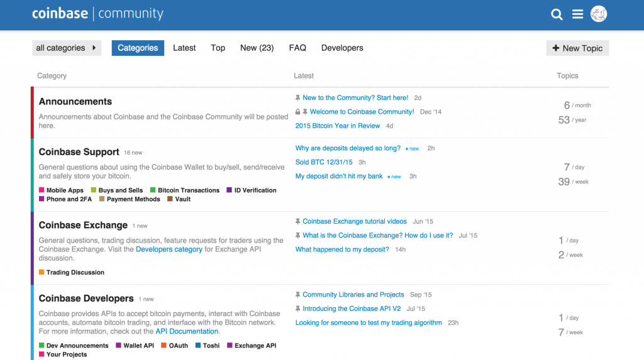Open 'Community Libraries and Projects' topic
This screenshot has width=644, height=360.
point(353,295)
